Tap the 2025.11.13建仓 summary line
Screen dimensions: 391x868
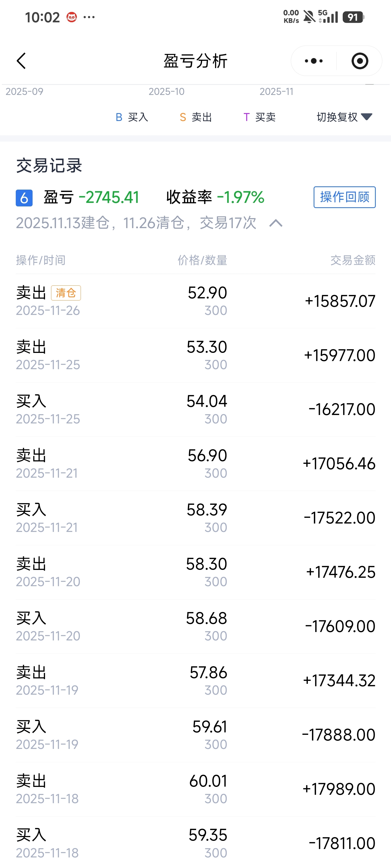pyautogui.click(x=136, y=223)
